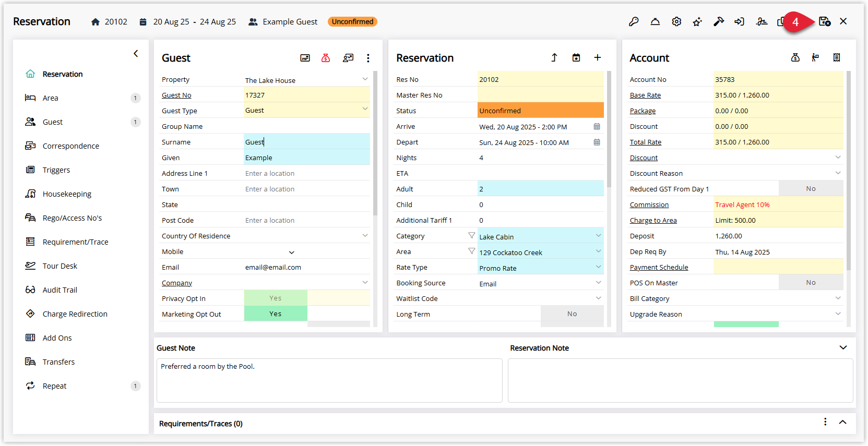Click the Surname input field

[307, 141]
